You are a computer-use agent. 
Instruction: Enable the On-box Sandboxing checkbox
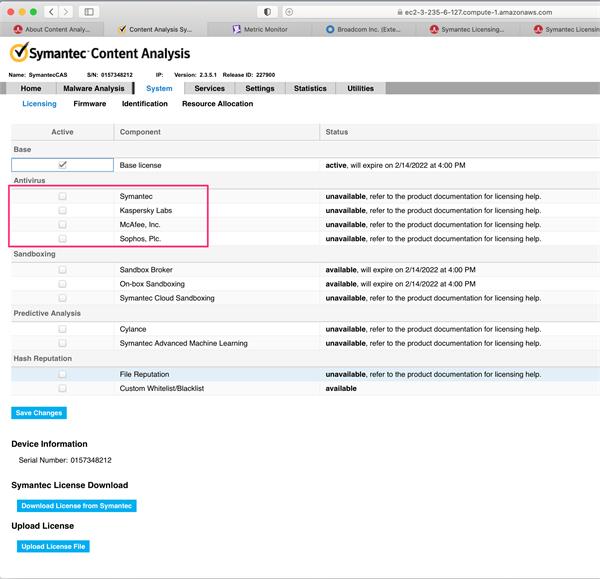pos(62,284)
